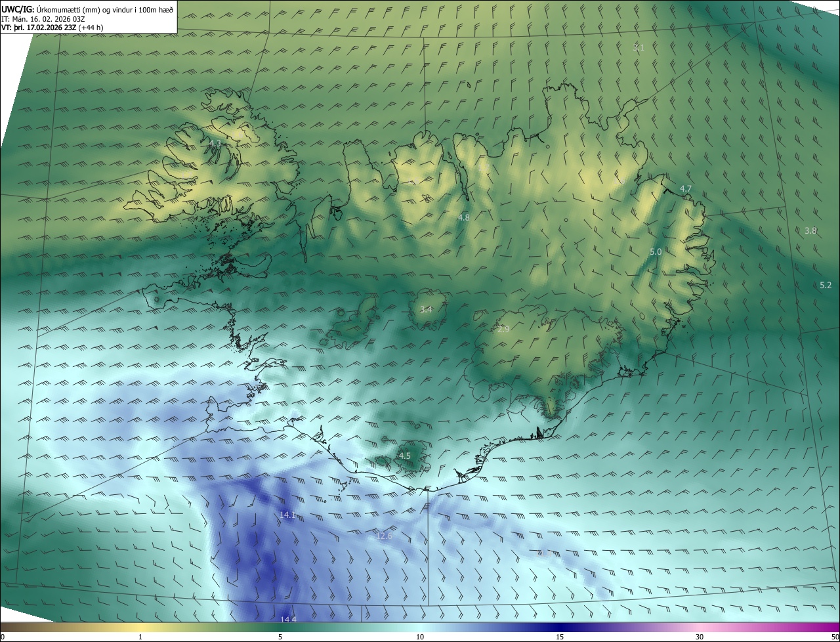
Task: Click the 4.7 value label
Action: pyautogui.click(x=686, y=188)
